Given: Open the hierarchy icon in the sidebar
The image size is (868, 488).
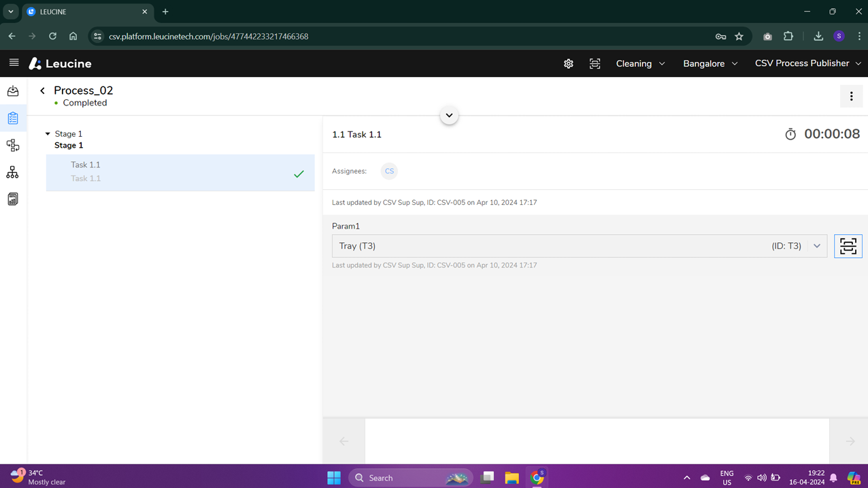Looking at the screenshot, I should pyautogui.click(x=12, y=172).
